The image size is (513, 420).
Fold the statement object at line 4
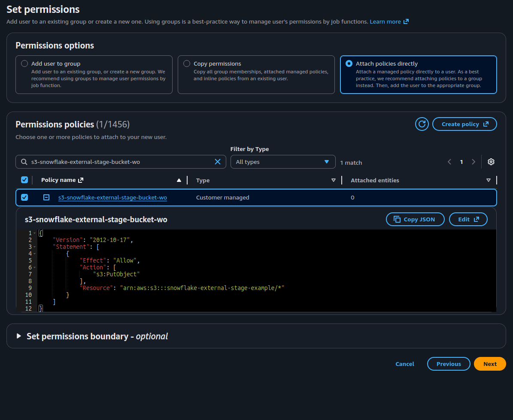pos(35,254)
